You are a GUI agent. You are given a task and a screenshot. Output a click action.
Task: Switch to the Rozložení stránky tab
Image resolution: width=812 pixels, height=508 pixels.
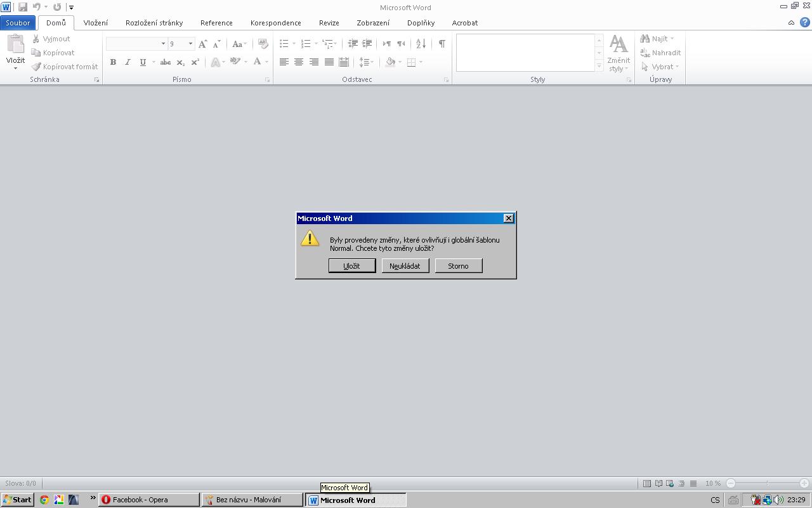click(154, 23)
